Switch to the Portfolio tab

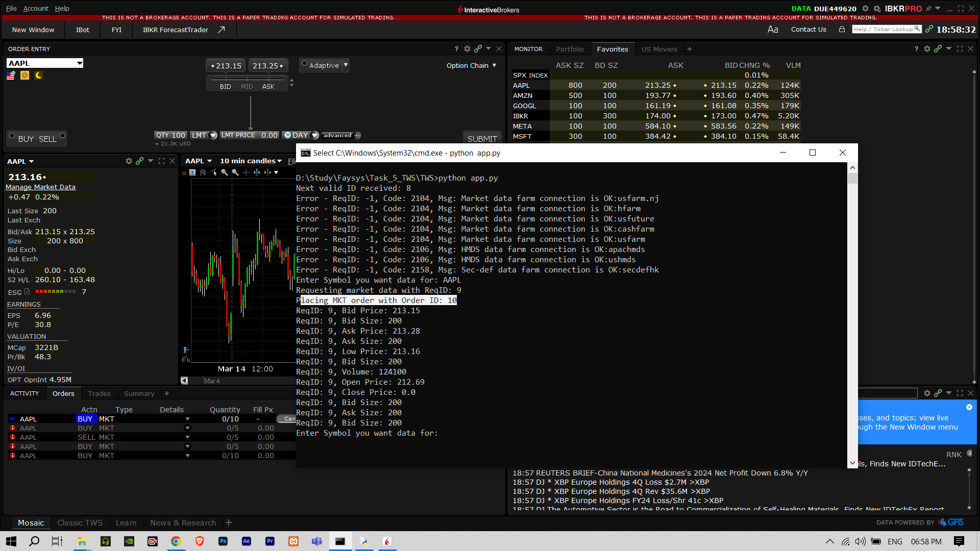[570, 48]
